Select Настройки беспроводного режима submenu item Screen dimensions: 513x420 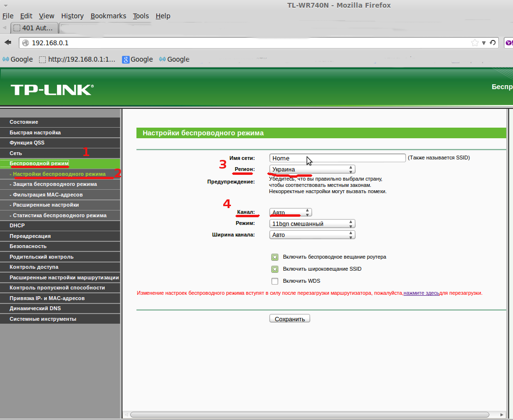(60, 174)
